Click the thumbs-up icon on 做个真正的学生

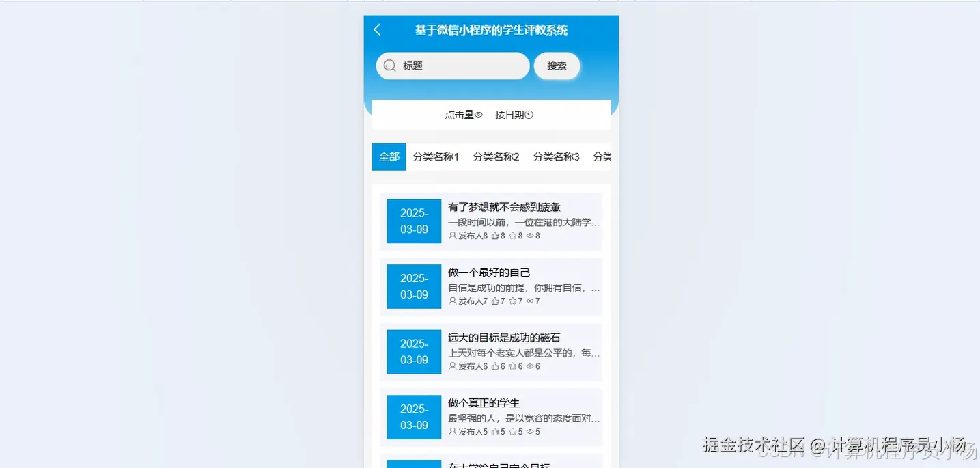[495, 431]
